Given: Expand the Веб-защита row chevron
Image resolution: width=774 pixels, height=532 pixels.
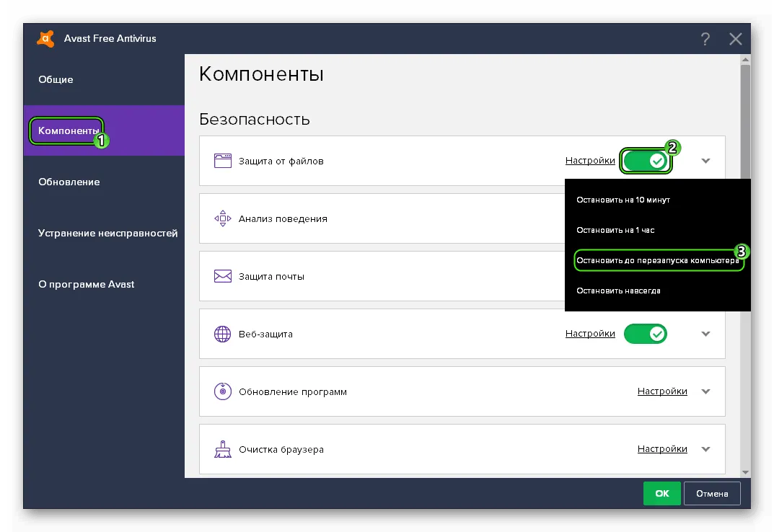Looking at the screenshot, I should tap(705, 334).
